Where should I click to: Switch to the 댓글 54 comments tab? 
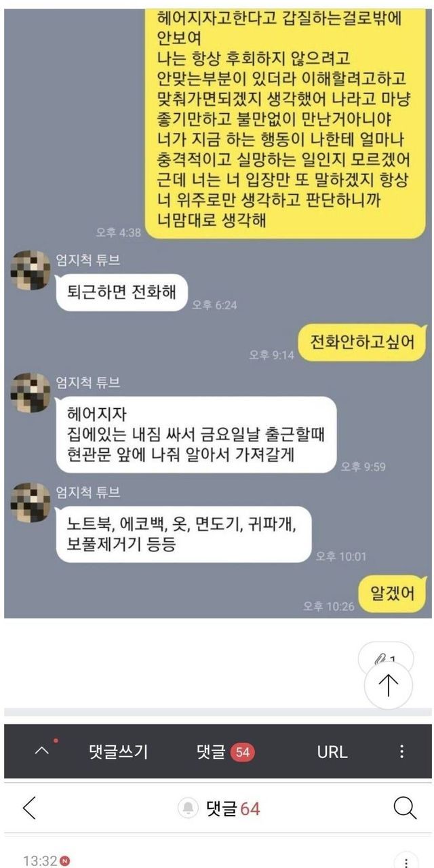(x=224, y=751)
